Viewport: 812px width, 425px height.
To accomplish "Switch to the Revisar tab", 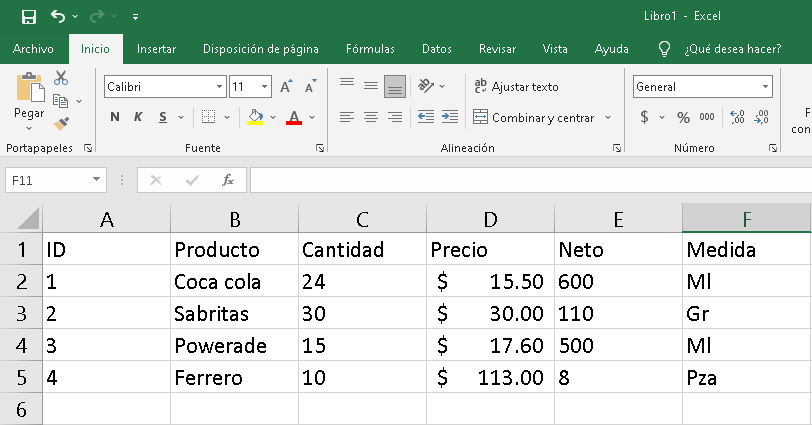I will [x=497, y=49].
